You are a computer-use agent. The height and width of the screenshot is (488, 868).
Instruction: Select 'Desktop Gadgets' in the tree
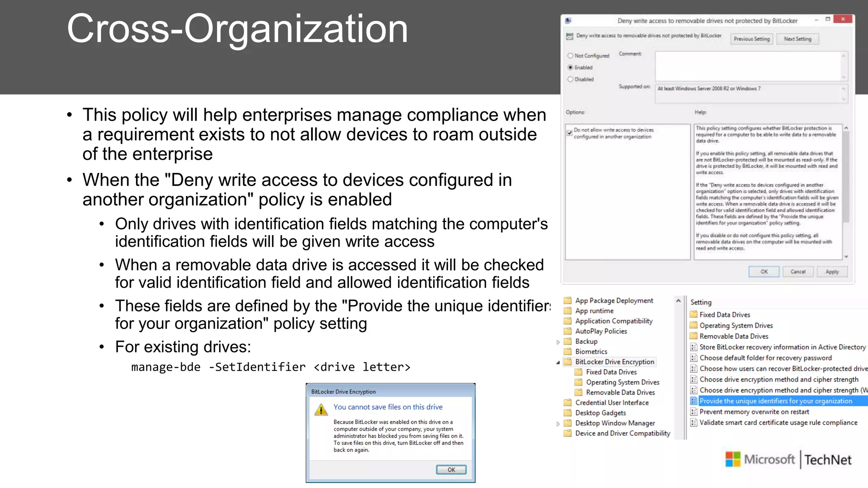coord(600,413)
